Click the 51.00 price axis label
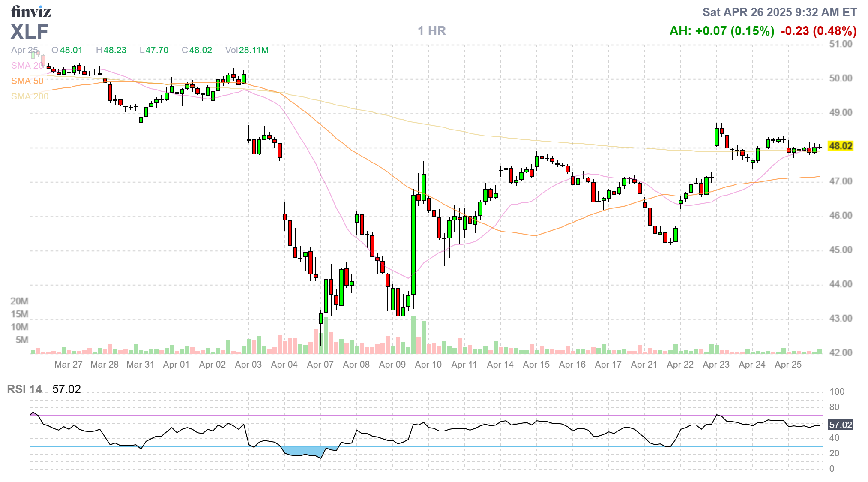 click(840, 44)
